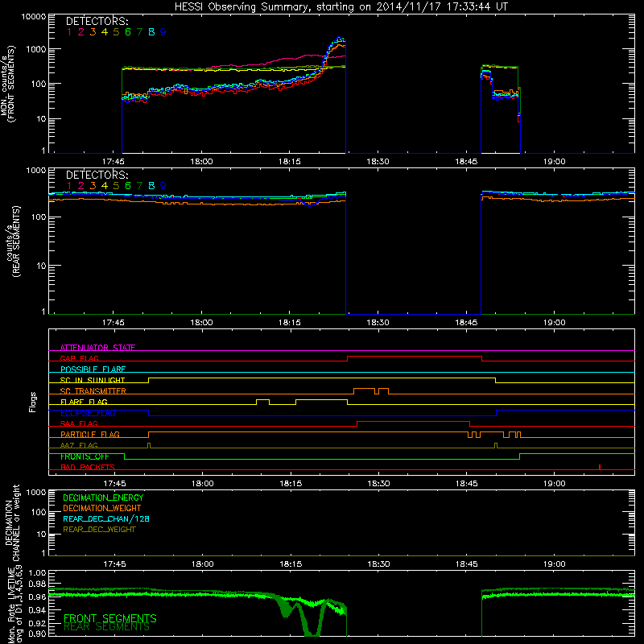The image size is (644, 644).
Task: Click blue detector number 9 in rear segments legend
Action: pyautogui.click(x=163, y=186)
